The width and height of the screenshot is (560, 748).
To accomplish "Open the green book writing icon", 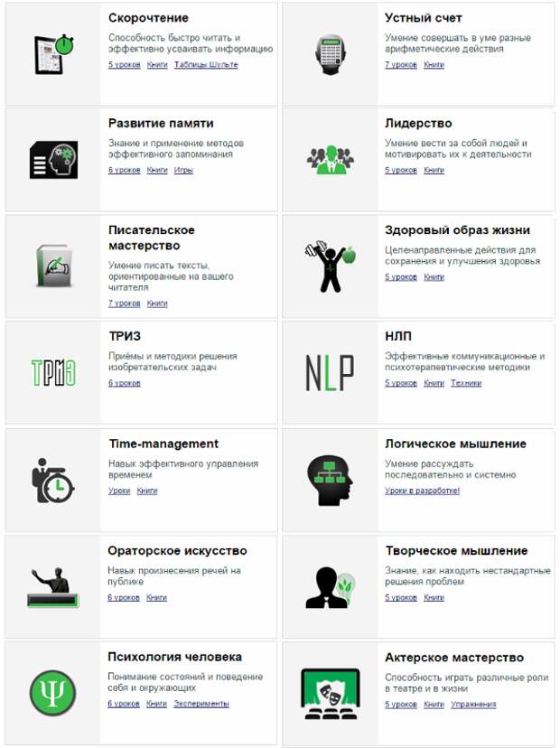I will (x=54, y=266).
